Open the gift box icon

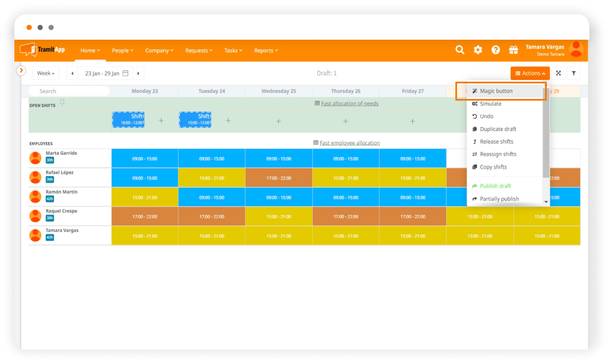[x=513, y=50]
